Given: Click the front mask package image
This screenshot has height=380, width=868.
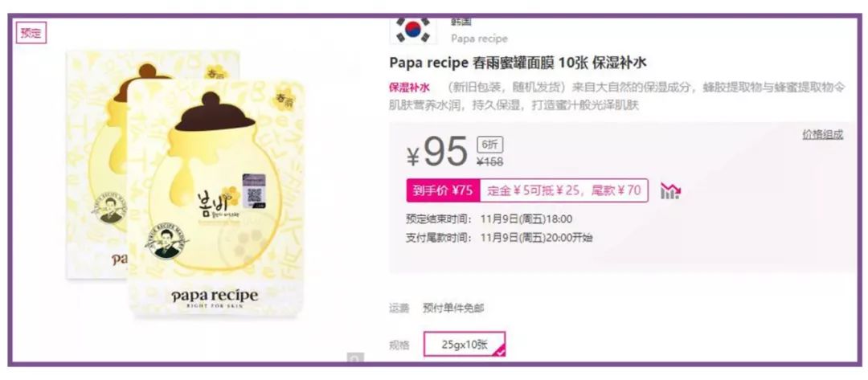Looking at the screenshot, I should (x=217, y=198).
